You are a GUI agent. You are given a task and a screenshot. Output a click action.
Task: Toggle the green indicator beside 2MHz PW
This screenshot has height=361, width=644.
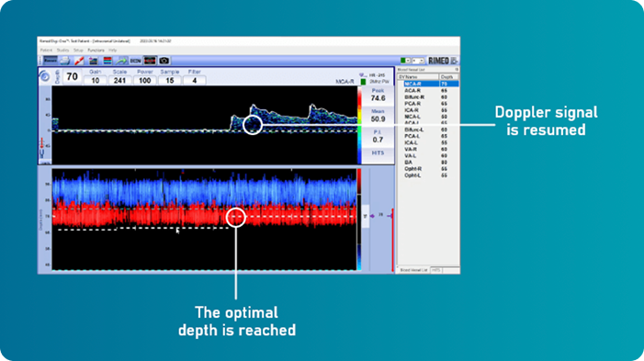pos(363,82)
